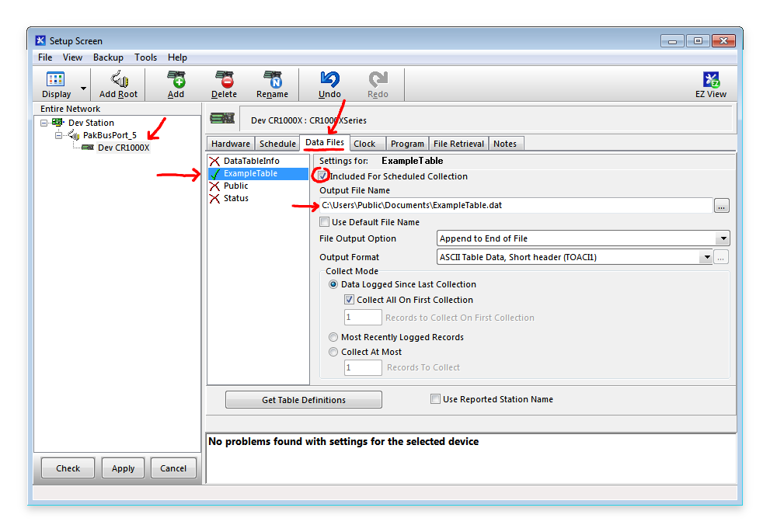Select the Public table in list
This screenshot has height=532, width=770.
tap(235, 186)
